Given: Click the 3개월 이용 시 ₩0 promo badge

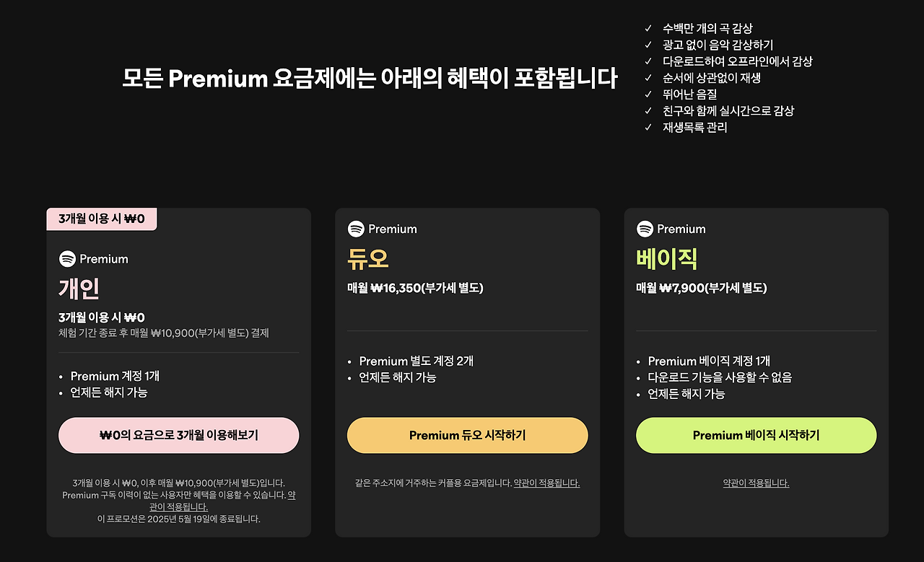Looking at the screenshot, I should pos(101,218).
